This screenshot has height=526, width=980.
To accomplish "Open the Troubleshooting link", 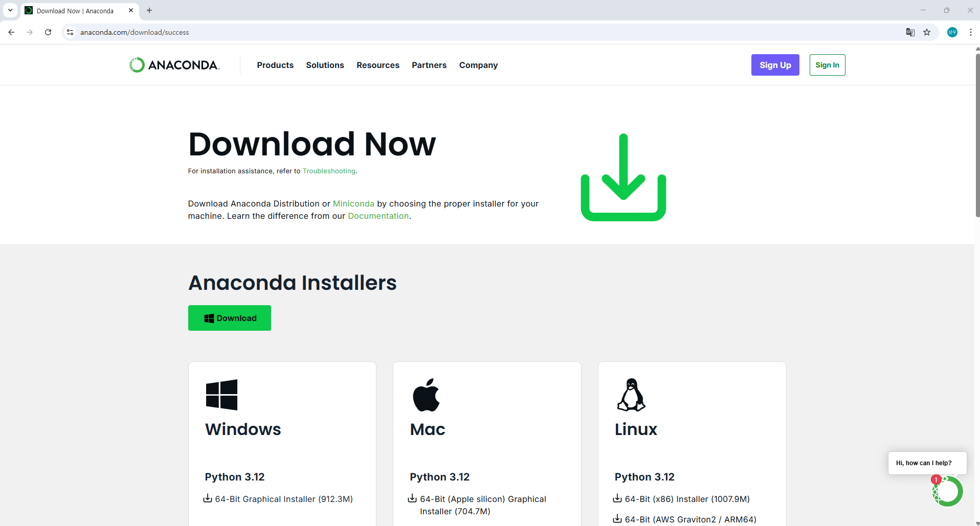I will click(x=329, y=171).
